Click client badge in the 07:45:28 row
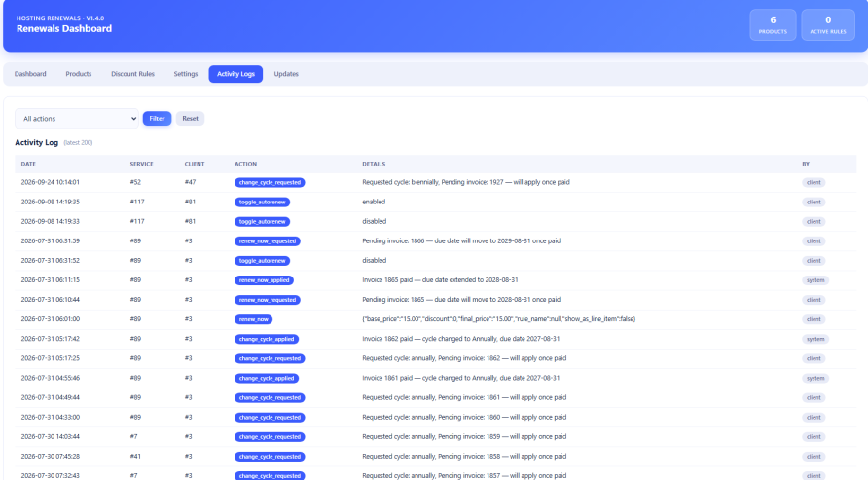The height and width of the screenshot is (480, 868). [814, 457]
